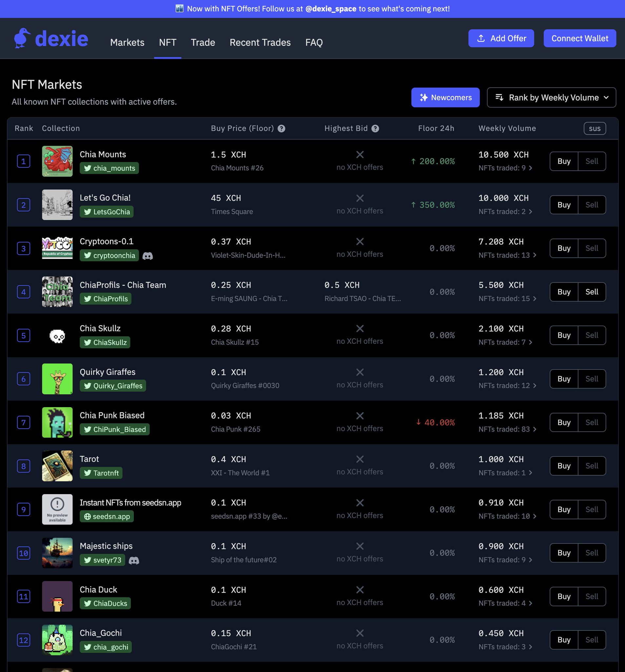Click the chia_mounts Twitter badge
625x672 pixels.
109,168
